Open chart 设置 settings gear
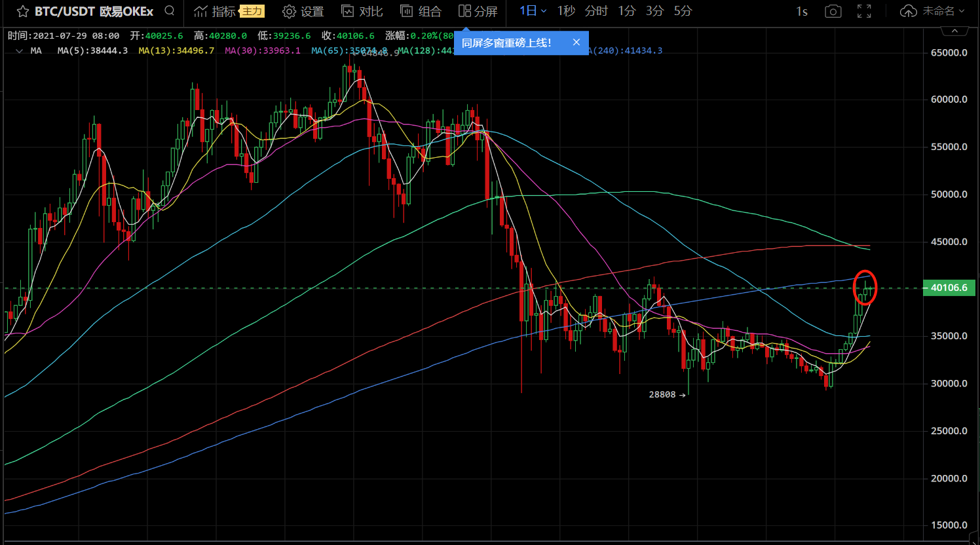The width and height of the screenshot is (980, 545). pos(303,11)
